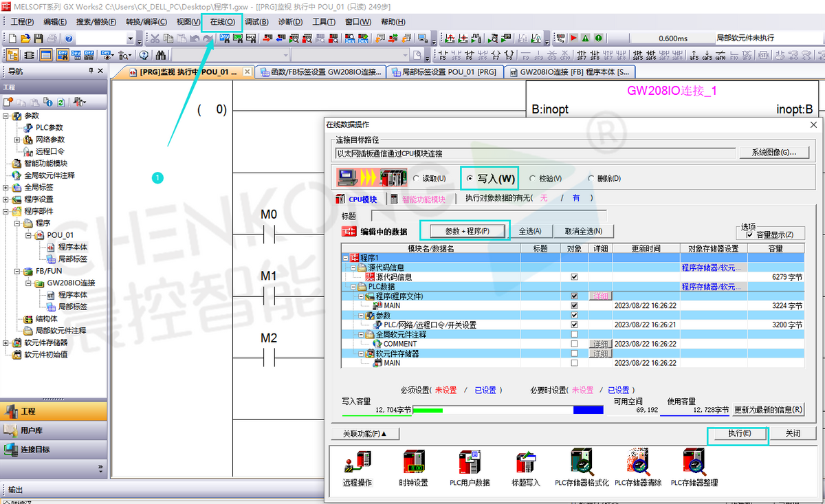The image size is (825, 504).
Task: Collapse the 程序1 tree in data list
Action: pyautogui.click(x=346, y=258)
